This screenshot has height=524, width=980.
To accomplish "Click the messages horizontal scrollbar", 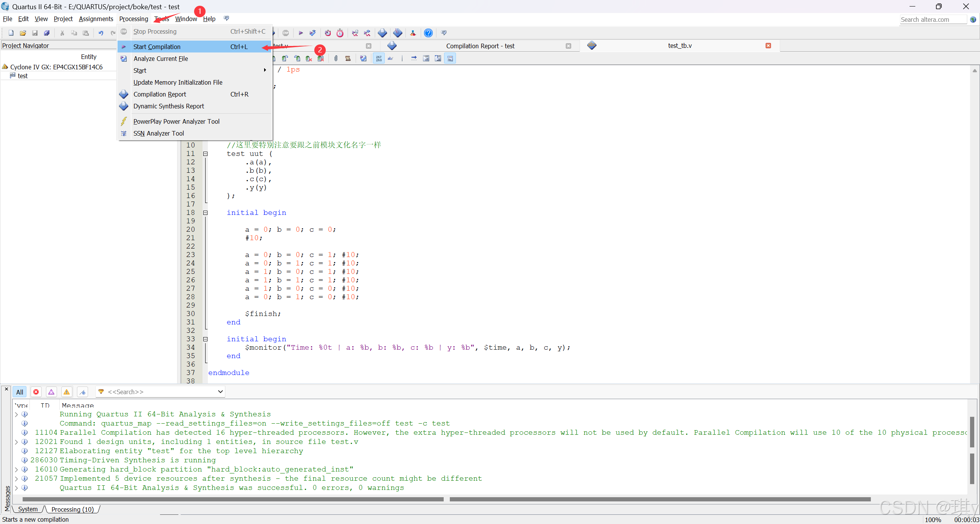I will [233, 499].
